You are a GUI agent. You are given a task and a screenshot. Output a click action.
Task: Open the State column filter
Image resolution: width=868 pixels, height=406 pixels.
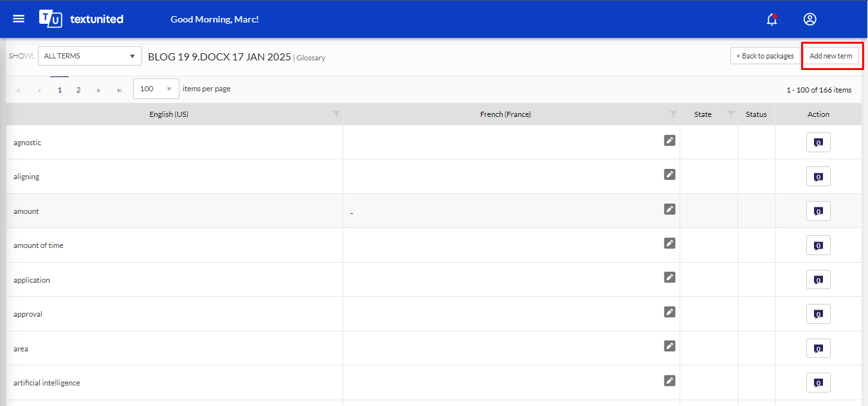tap(730, 114)
